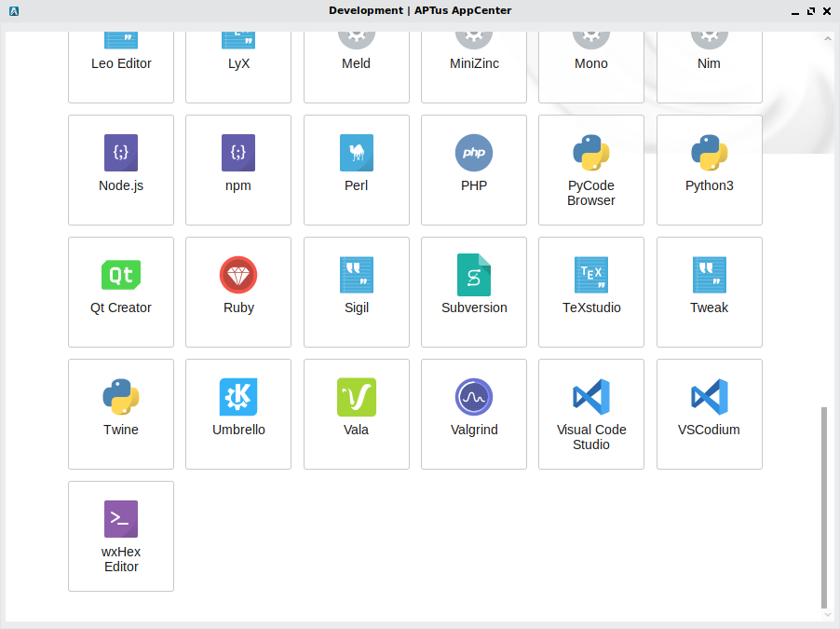Viewport: 840px width, 629px height.
Task: Select the Umbrello KDE gear icon
Action: (x=238, y=397)
